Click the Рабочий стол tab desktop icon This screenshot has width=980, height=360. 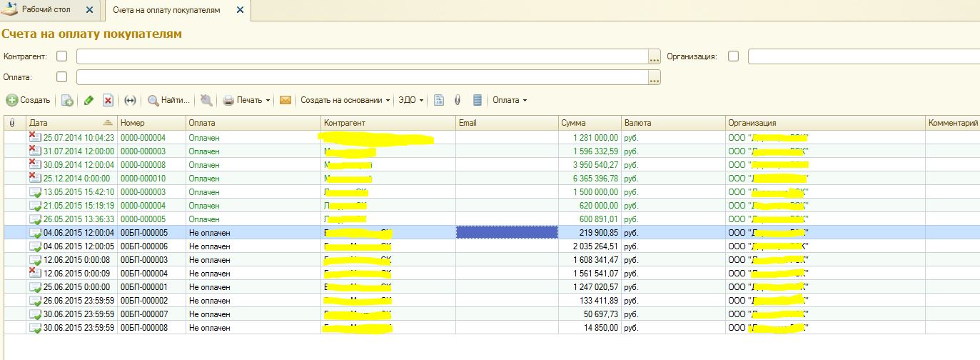[x=10, y=10]
